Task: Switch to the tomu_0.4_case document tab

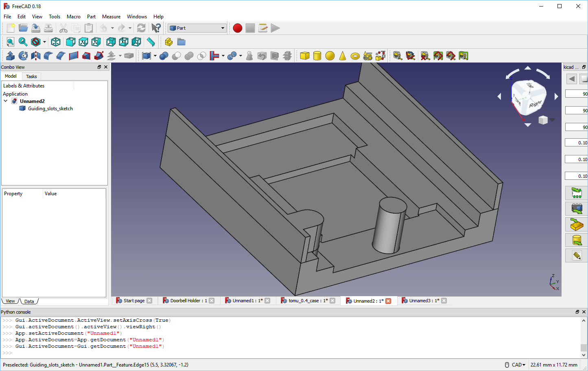Action: pos(308,301)
